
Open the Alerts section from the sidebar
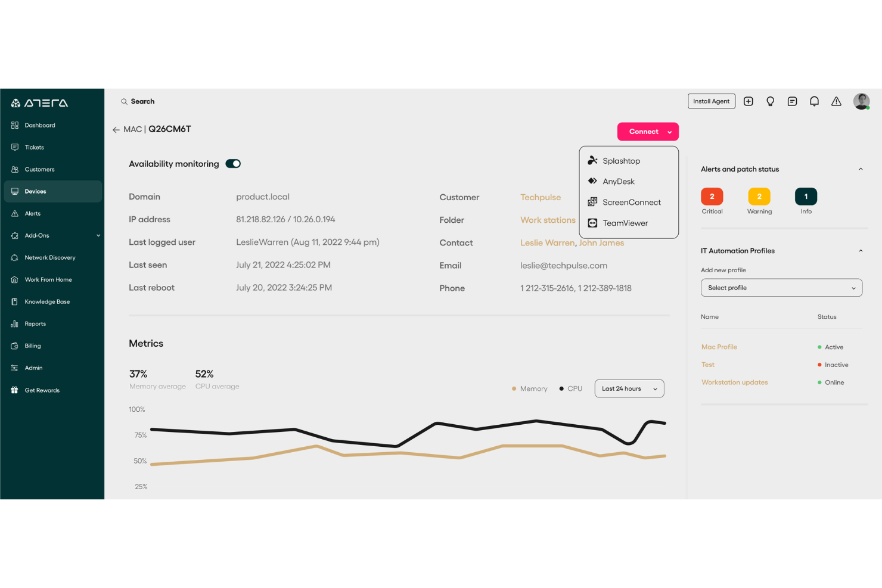coord(33,213)
